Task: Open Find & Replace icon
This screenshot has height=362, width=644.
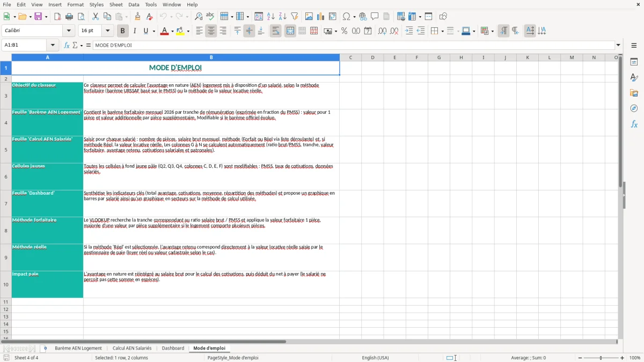Action: (199, 17)
